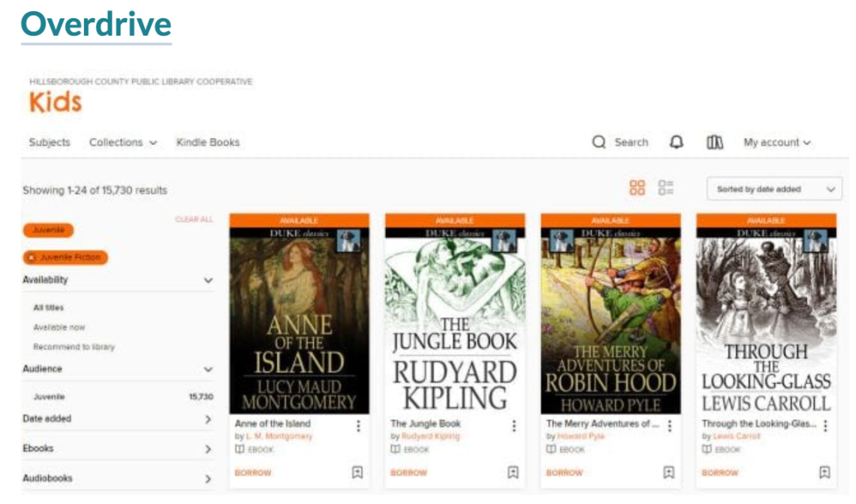Clear all applied filters
This screenshot has width=856, height=504.
tap(194, 220)
